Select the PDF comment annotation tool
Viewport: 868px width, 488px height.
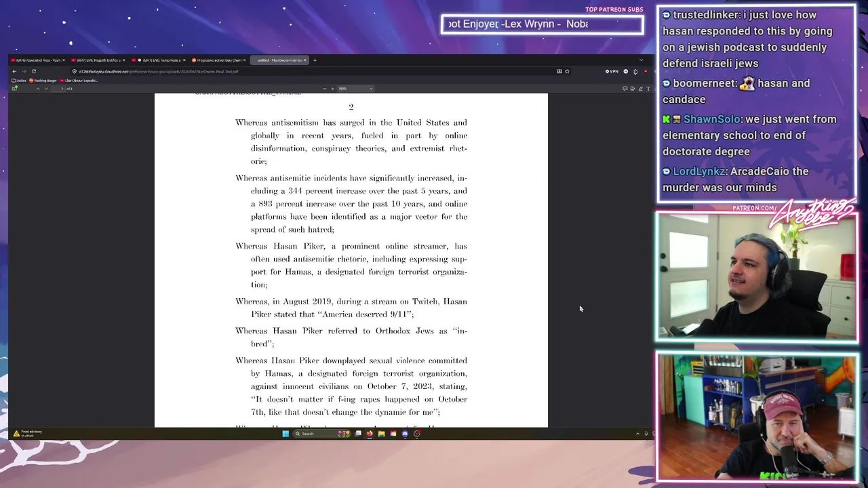[x=625, y=89]
